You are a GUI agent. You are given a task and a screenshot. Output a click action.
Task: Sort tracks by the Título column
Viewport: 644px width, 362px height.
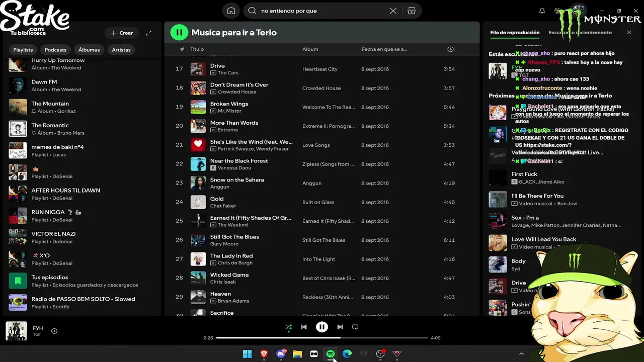pos(197,49)
